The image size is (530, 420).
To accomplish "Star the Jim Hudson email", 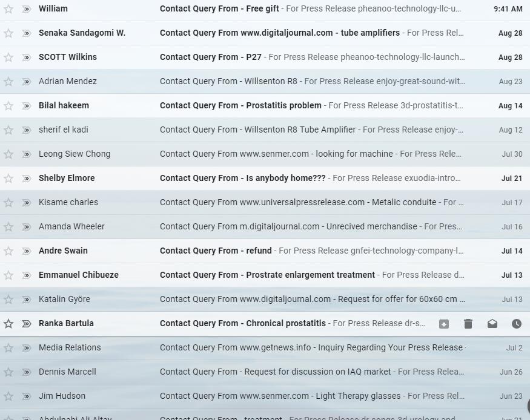I will [8, 396].
